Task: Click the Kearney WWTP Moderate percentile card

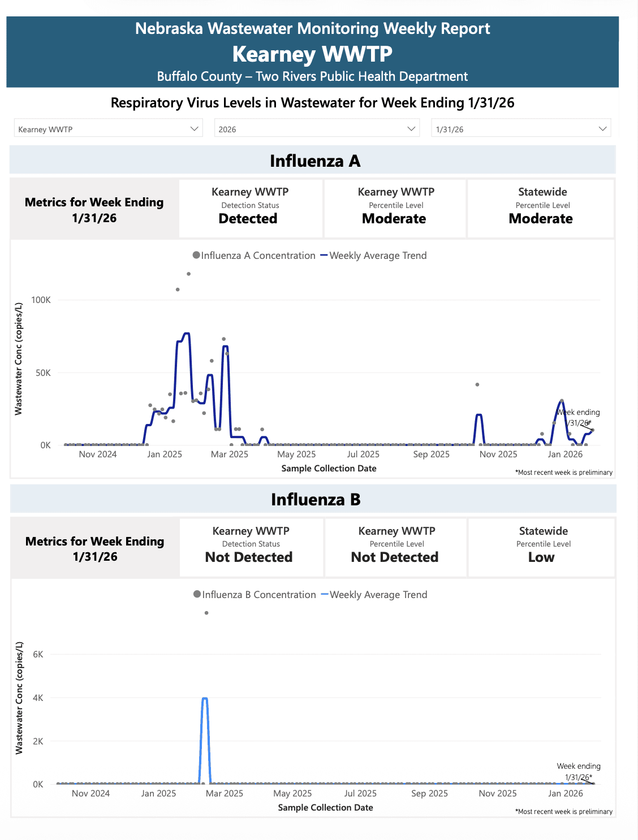Action: click(x=394, y=208)
